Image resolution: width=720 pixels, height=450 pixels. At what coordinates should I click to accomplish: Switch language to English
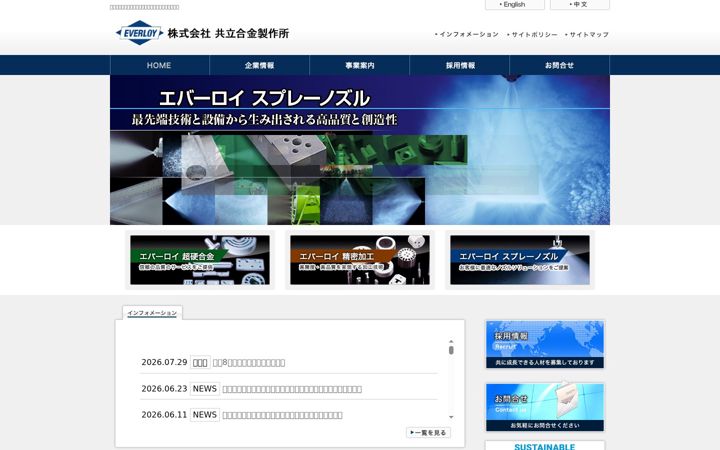514,5
